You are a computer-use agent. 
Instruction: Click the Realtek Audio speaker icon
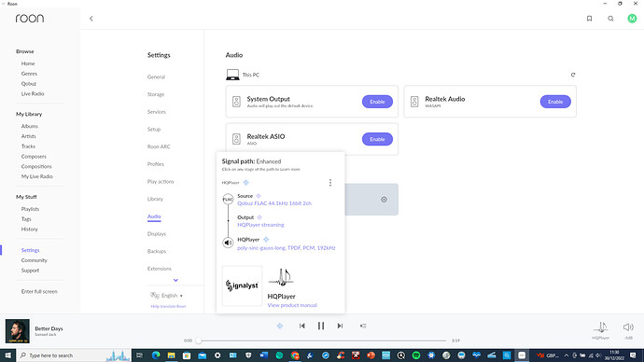click(x=414, y=102)
